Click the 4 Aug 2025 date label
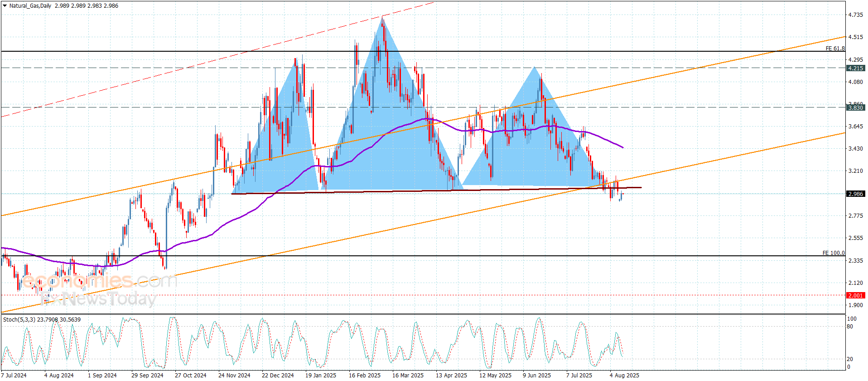 coord(624,375)
